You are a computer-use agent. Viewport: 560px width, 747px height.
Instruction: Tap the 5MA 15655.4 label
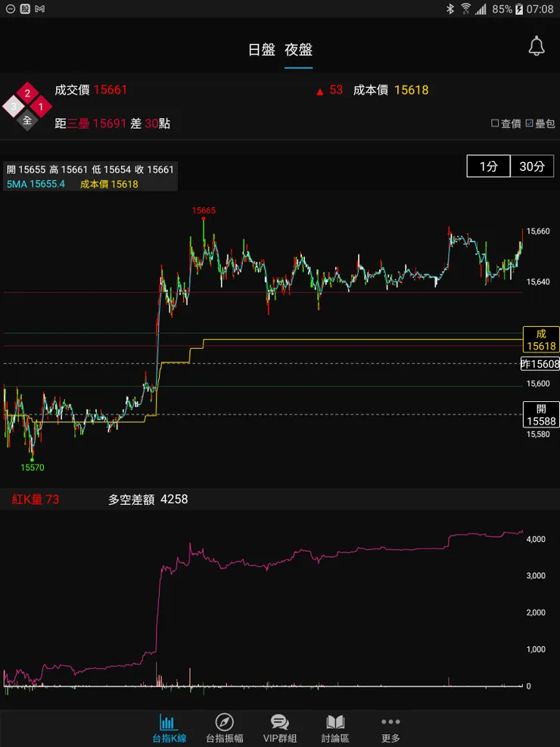[x=36, y=185]
